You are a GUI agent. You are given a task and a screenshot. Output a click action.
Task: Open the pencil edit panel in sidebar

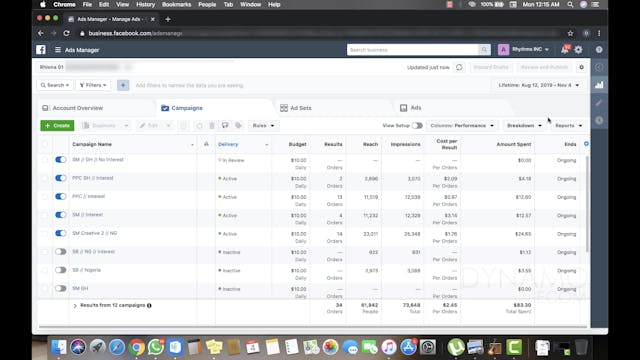click(x=599, y=102)
